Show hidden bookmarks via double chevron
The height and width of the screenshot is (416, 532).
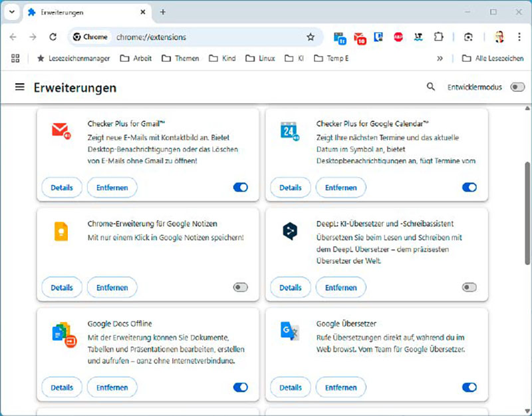(x=440, y=59)
